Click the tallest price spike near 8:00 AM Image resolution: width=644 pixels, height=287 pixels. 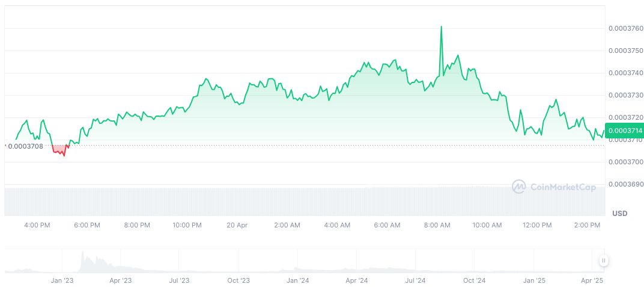(x=442, y=28)
